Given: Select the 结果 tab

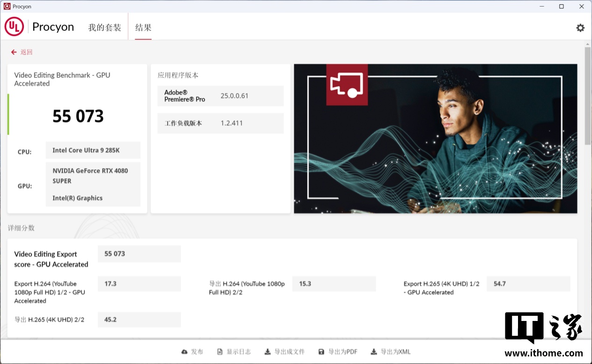Looking at the screenshot, I should coord(143,28).
